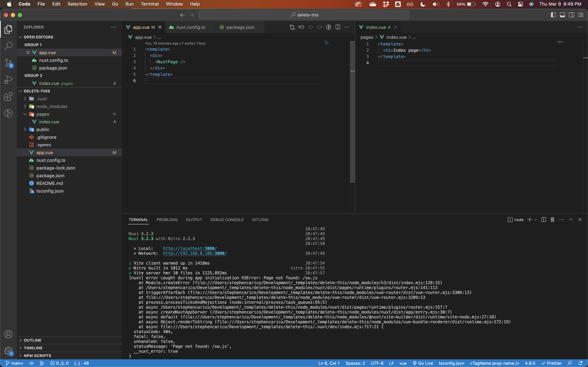Viewport: 588px width, 367px height.
Task: Click the Manage gear icon
Action: point(9,351)
